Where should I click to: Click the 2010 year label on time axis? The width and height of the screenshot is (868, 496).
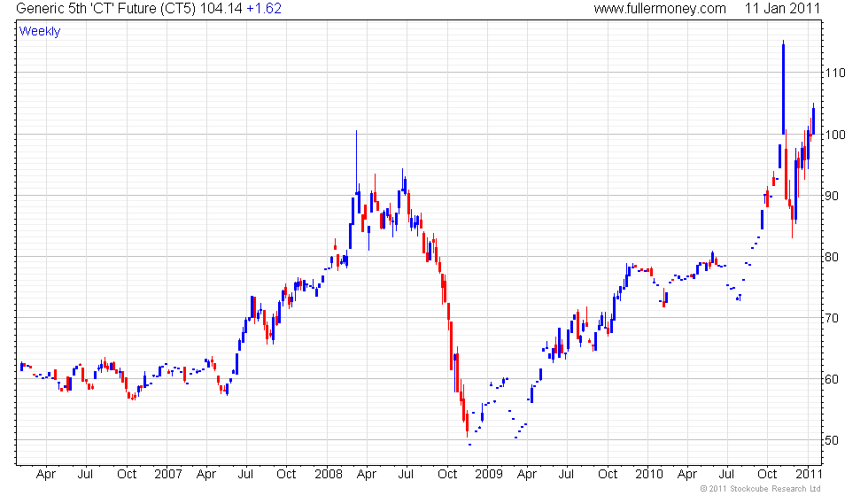[648, 475]
